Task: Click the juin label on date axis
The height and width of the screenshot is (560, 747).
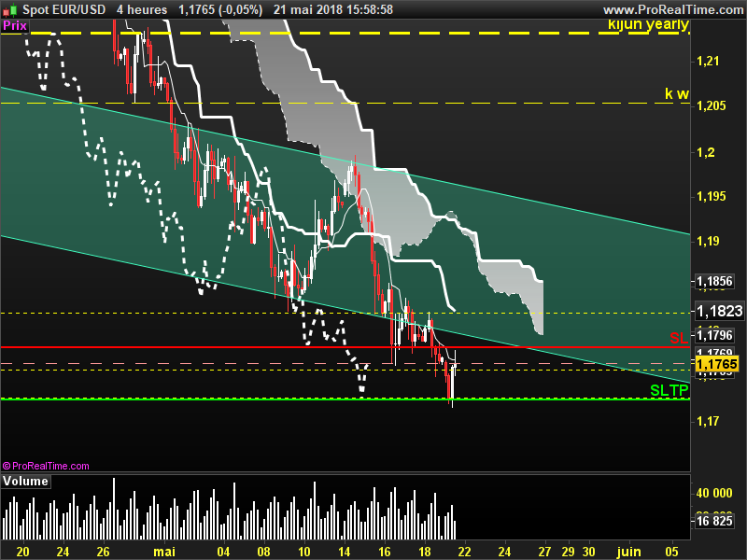Action: click(x=628, y=552)
